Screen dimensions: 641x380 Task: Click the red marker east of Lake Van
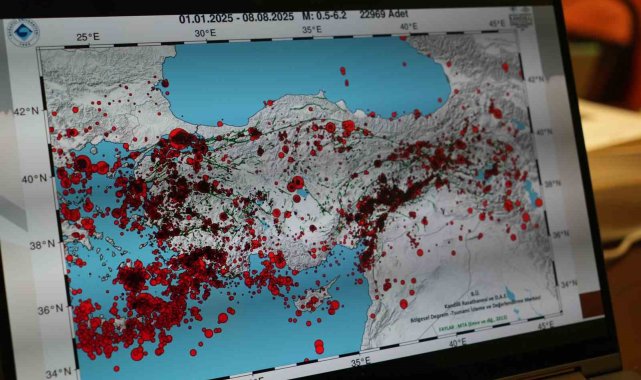[x=538, y=202]
